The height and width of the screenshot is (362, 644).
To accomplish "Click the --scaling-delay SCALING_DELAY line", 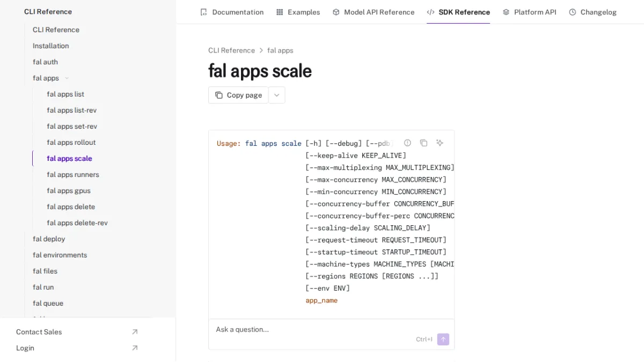I will pos(368,228).
